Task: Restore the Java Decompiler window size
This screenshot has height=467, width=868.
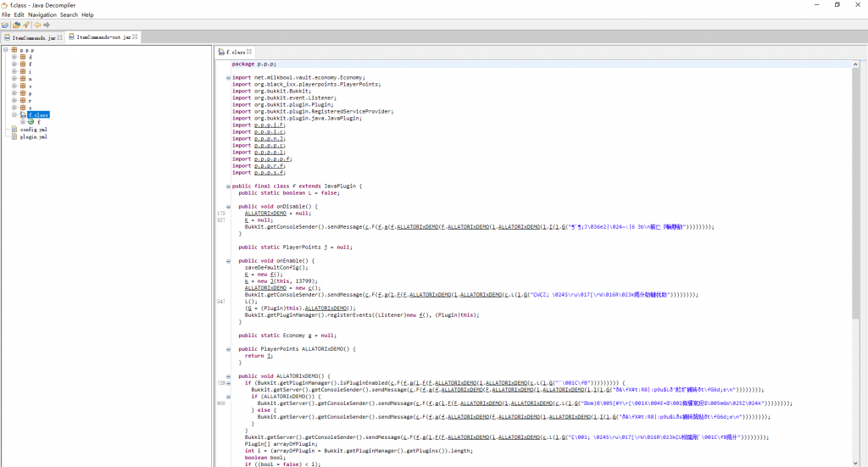Action: click(x=837, y=5)
